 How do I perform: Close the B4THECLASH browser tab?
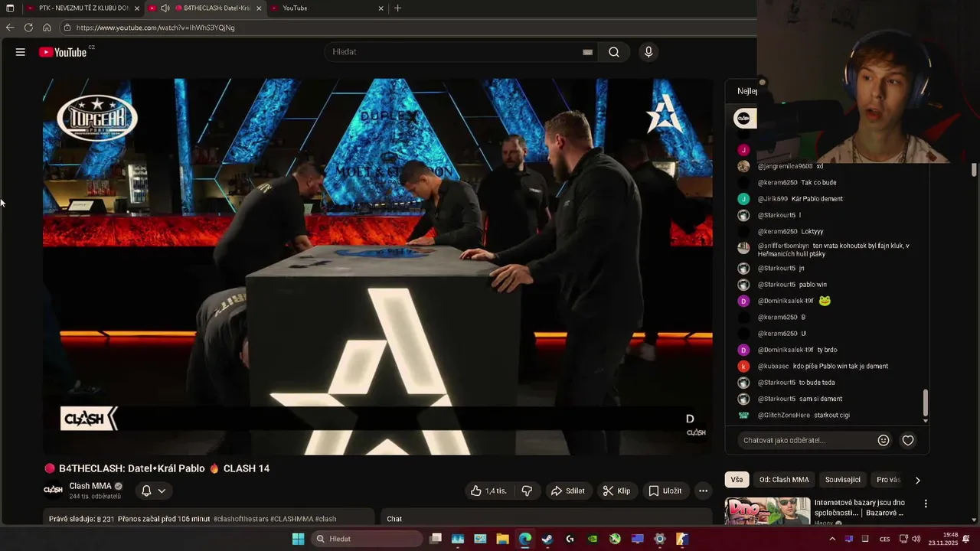[x=259, y=8]
